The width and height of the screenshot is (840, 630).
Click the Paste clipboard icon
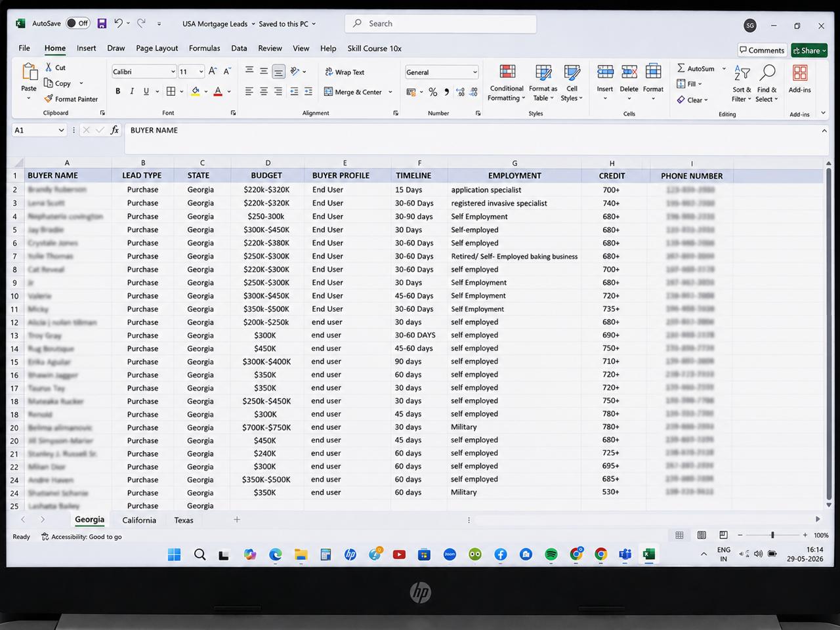point(29,72)
